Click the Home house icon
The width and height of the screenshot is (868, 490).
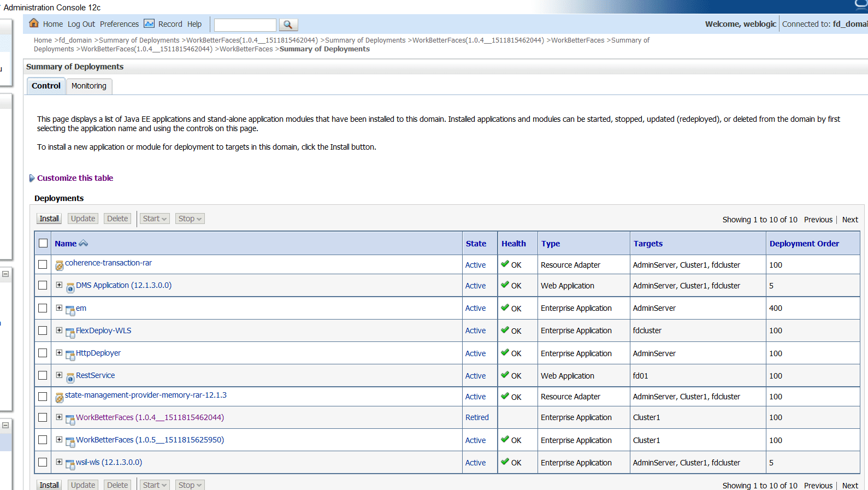point(34,23)
